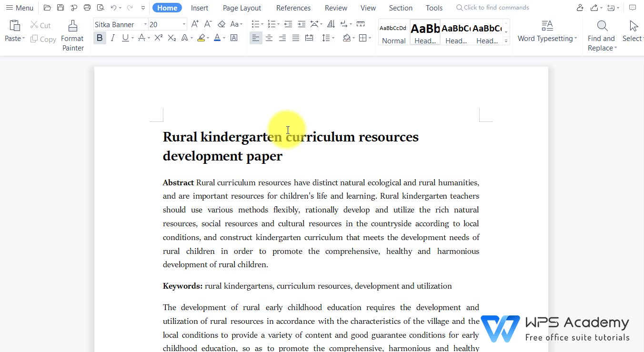Viewport: 644px width, 352px height.
Task: Increase paragraph indent
Action: tap(302, 24)
